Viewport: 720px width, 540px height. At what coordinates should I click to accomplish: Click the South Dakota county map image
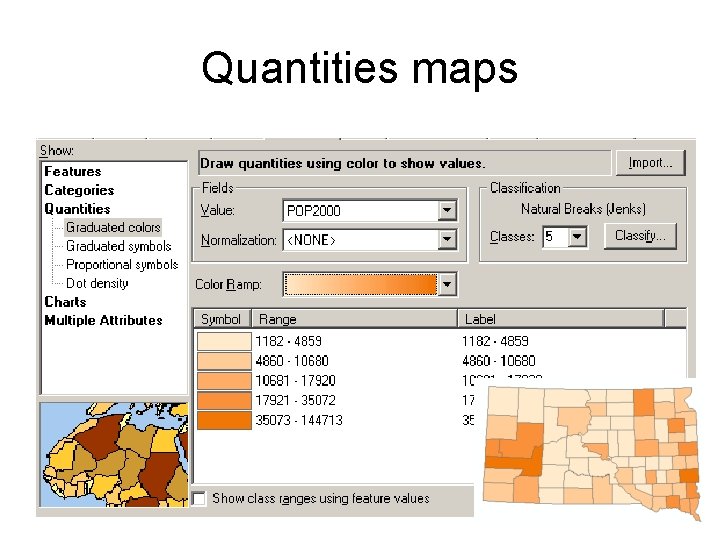(x=591, y=452)
